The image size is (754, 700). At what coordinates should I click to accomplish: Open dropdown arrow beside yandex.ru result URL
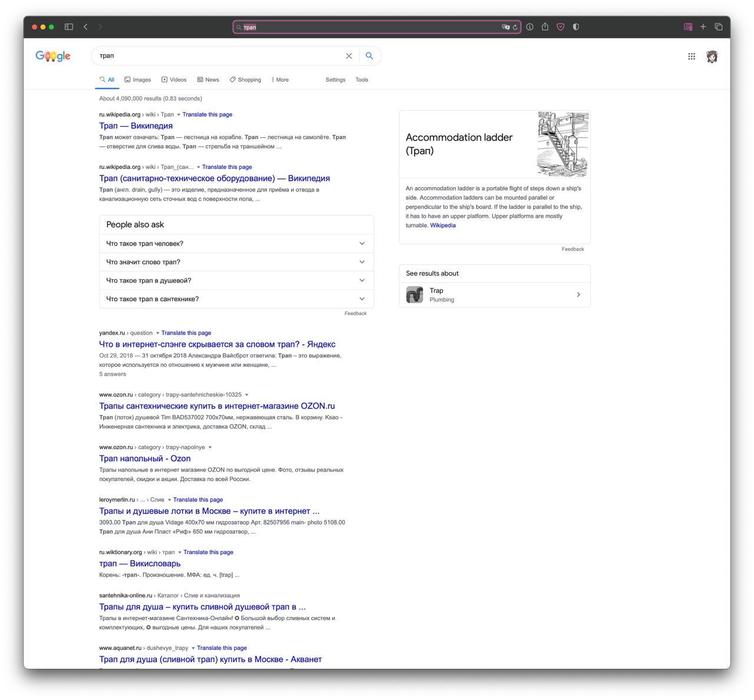(x=157, y=333)
